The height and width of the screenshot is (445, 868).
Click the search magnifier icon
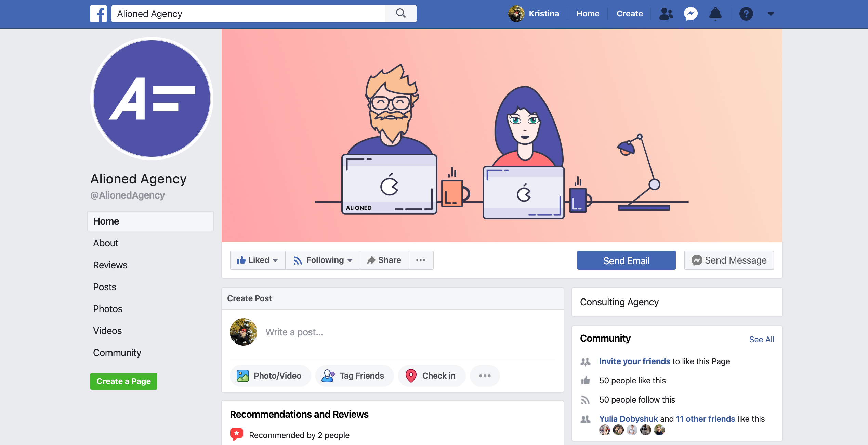[x=400, y=14]
